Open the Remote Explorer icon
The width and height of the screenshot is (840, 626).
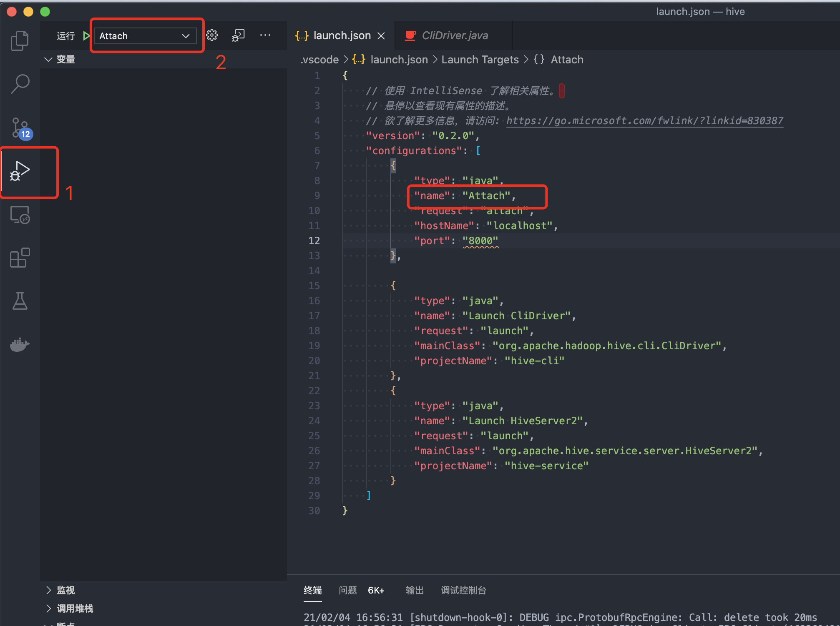(20, 215)
